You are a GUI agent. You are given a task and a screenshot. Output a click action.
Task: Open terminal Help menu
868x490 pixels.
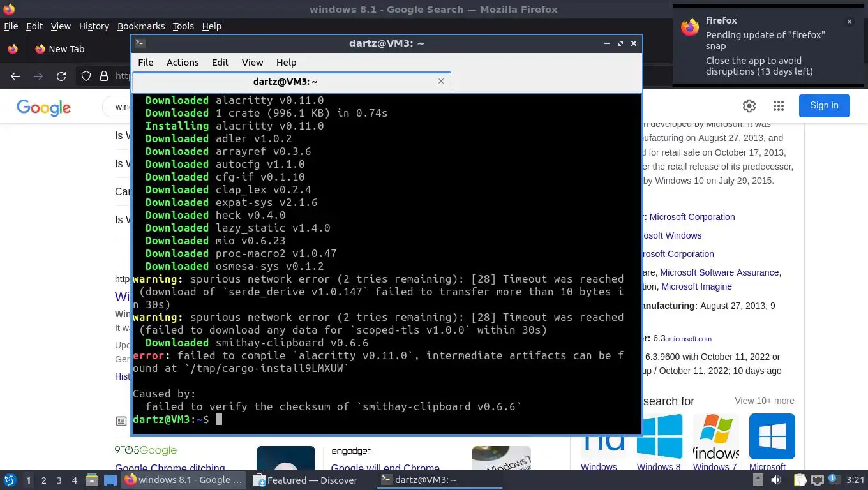click(286, 63)
